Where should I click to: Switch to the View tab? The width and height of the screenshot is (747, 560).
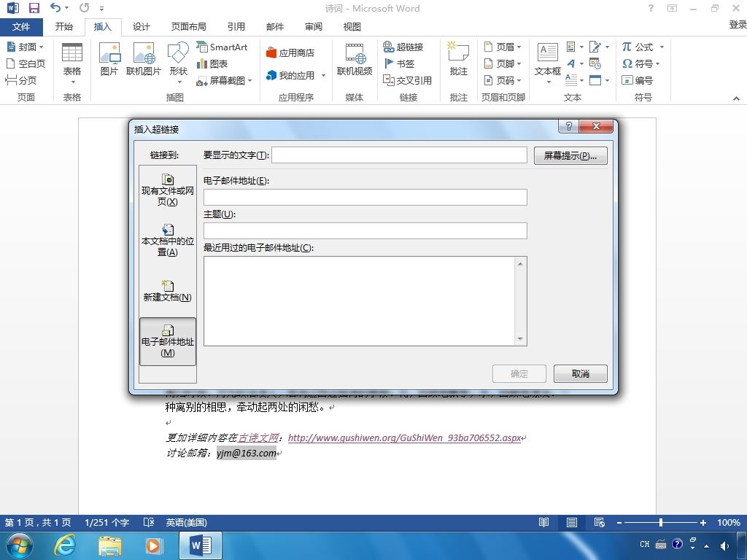[x=352, y=27]
